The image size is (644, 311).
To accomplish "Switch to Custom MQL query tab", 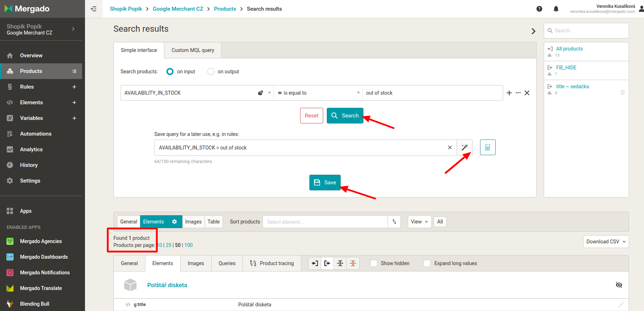I will pyautogui.click(x=193, y=50).
